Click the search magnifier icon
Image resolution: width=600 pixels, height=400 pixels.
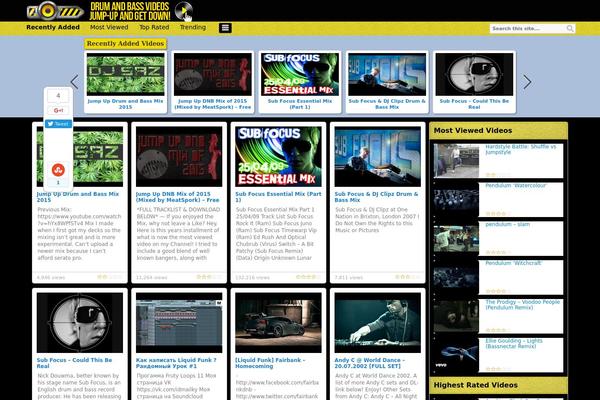pyautogui.click(x=570, y=28)
